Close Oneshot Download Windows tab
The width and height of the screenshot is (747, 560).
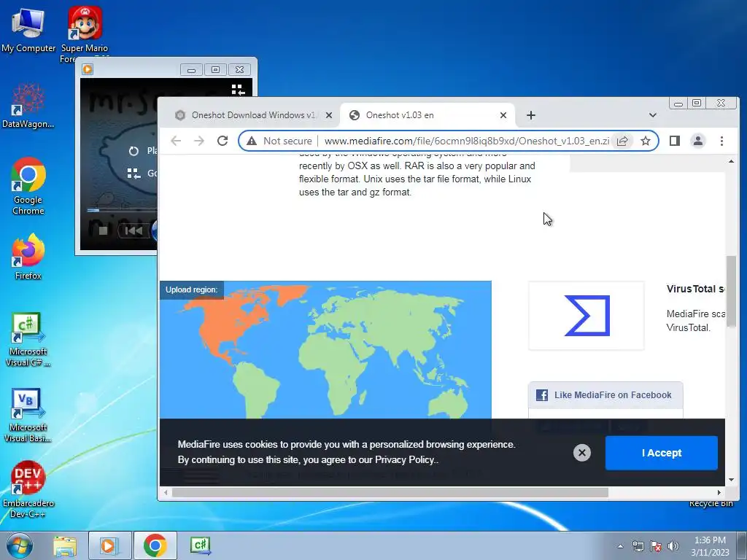(x=329, y=115)
